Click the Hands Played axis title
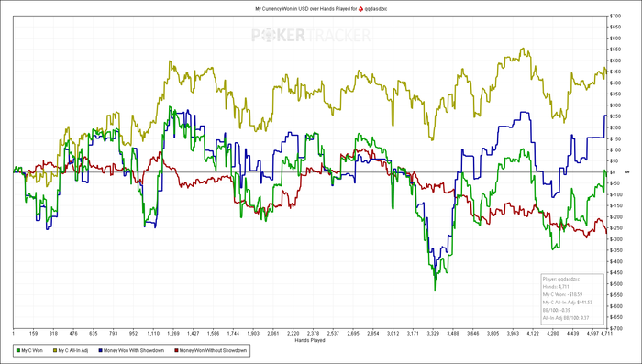This screenshot has height=364, width=642. pyautogui.click(x=310, y=340)
